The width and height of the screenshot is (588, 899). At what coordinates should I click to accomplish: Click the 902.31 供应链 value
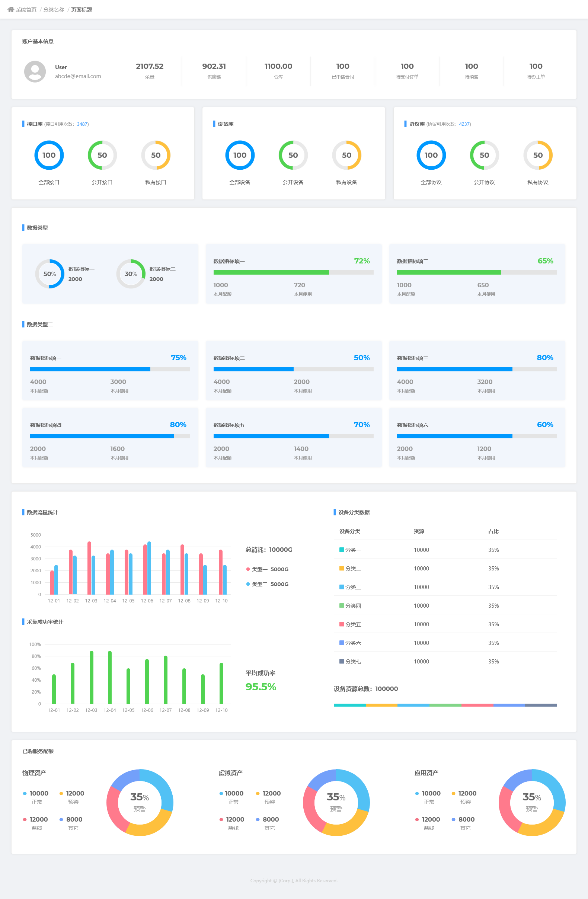(x=214, y=67)
